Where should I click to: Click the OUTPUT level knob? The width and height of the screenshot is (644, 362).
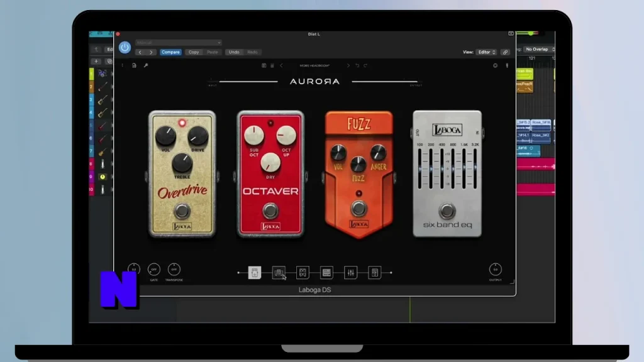496,270
